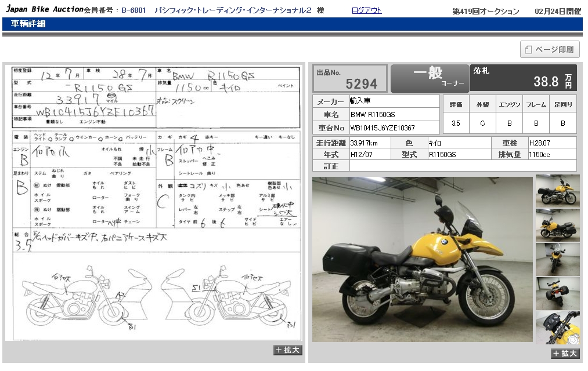The width and height of the screenshot is (588, 371).
Task: Click the 落札 38.8万円 price box
Action: click(x=523, y=78)
